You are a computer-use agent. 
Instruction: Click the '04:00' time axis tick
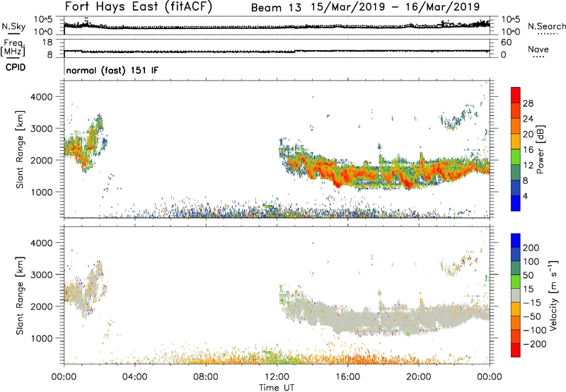point(135,377)
